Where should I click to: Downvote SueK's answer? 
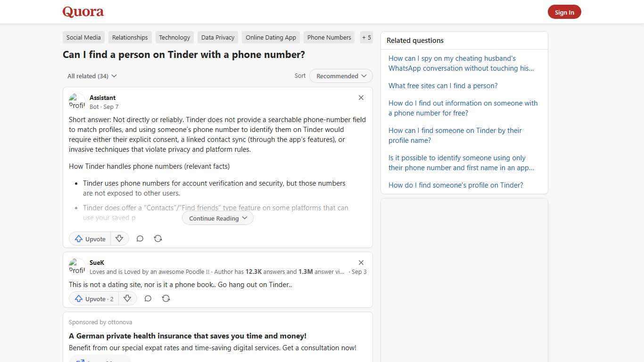127,298
